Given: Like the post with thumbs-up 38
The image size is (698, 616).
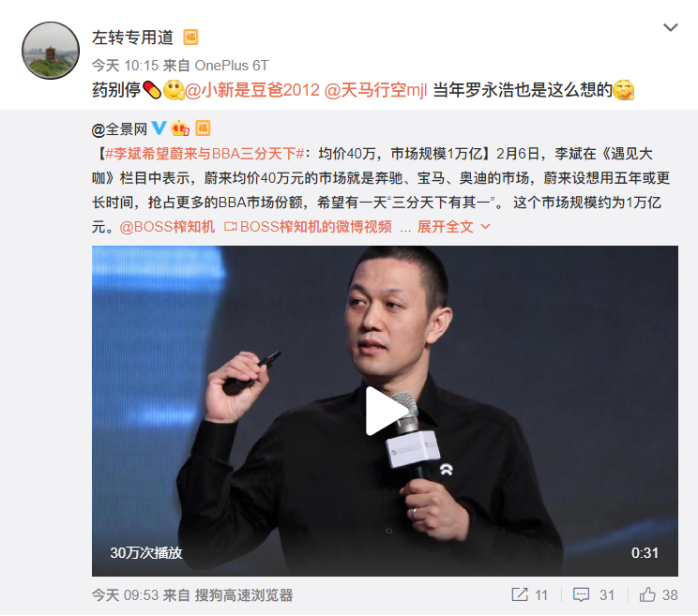Looking at the screenshot, I should coord(659,594).
